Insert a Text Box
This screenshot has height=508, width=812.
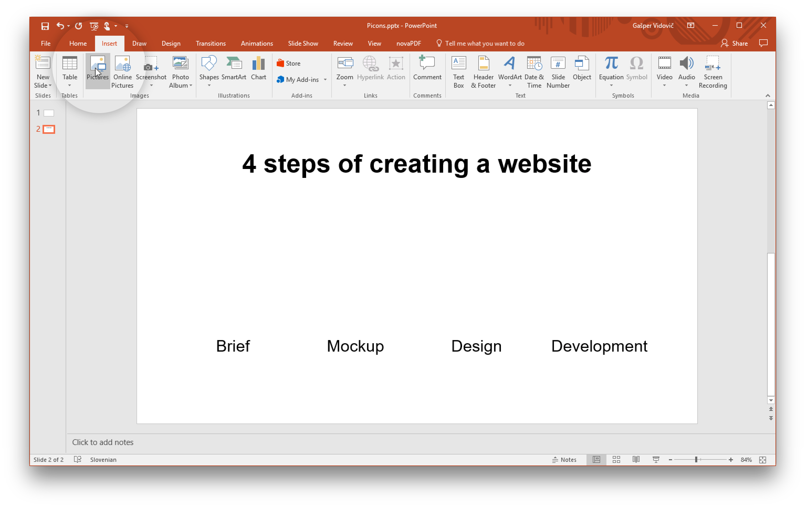pyautogui.click(x=458, y=72)
